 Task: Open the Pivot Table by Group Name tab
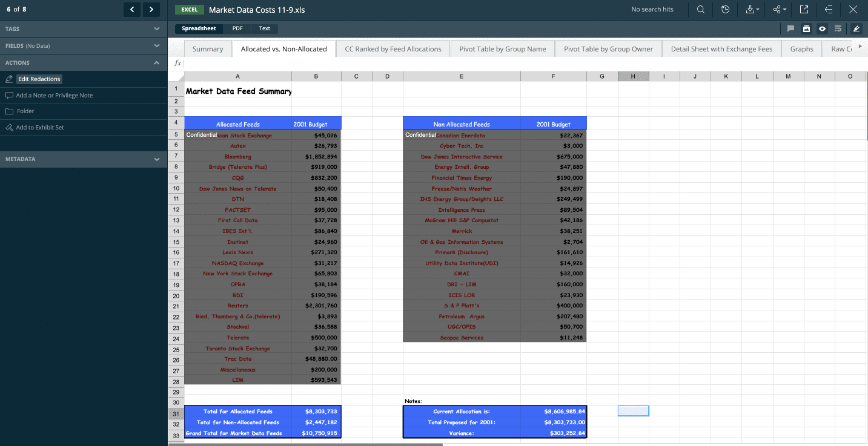pyautogui.click(x=503, y=49)
